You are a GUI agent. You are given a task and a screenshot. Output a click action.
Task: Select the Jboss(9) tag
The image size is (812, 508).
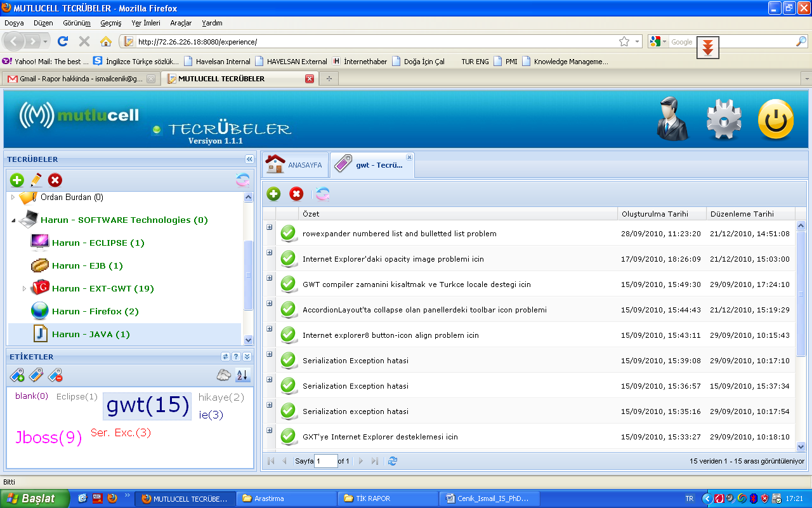49,438
